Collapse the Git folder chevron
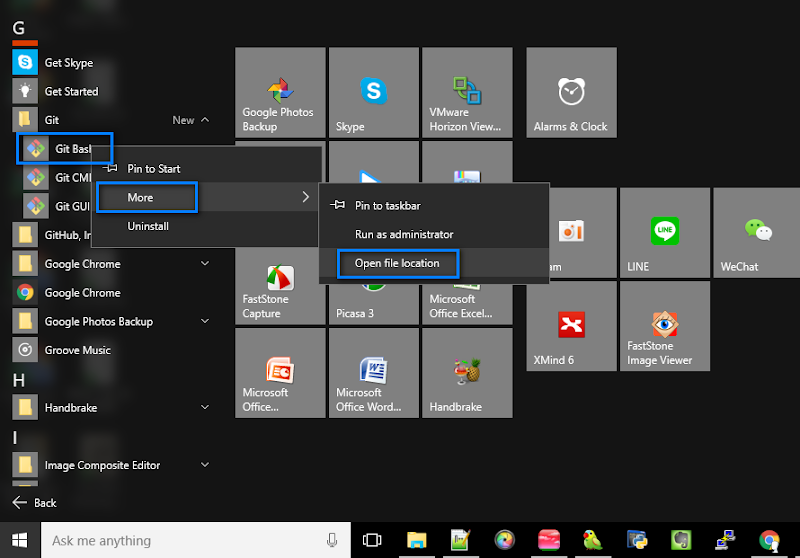Viewport: 800px width, 558px height. (x=205, y=120)
